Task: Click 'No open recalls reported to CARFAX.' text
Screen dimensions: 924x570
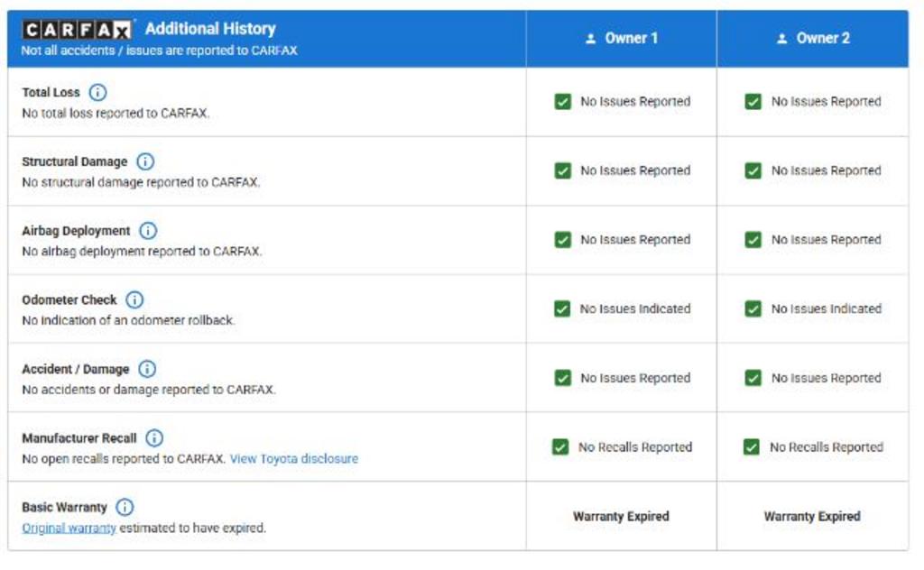Action: [124, 459]
